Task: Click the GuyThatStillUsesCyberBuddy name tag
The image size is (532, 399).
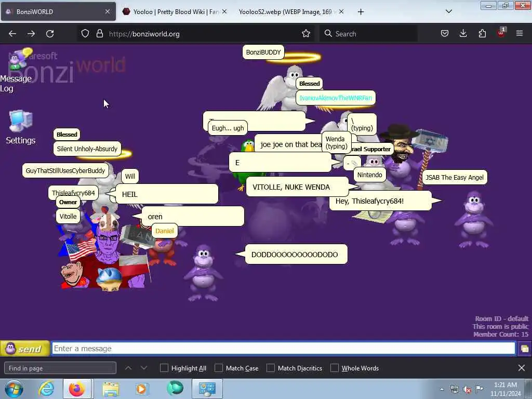Action: point(65,170)
